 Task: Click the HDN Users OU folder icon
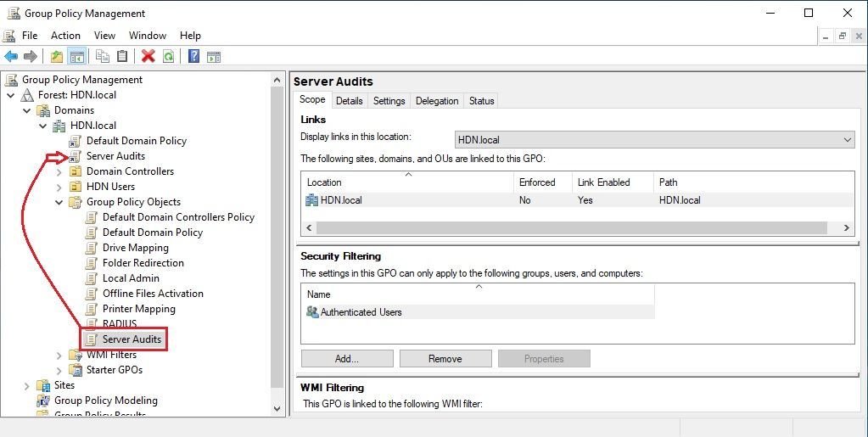(76, 187)
